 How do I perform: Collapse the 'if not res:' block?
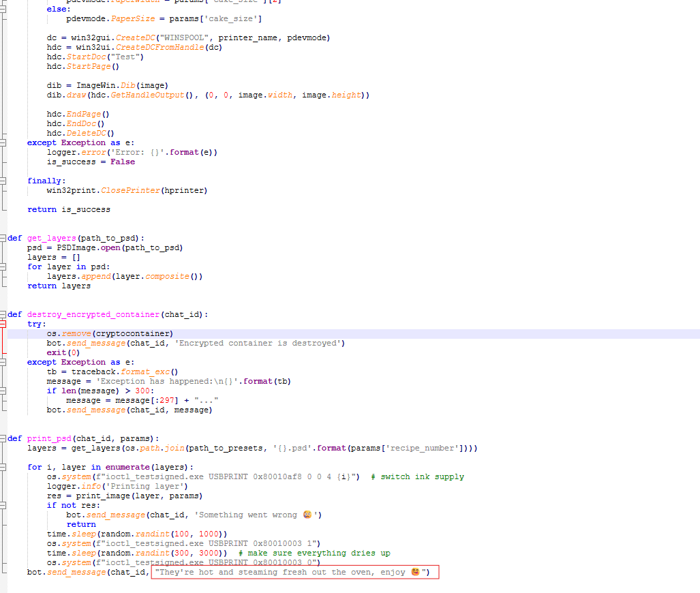tap(3, 506)
